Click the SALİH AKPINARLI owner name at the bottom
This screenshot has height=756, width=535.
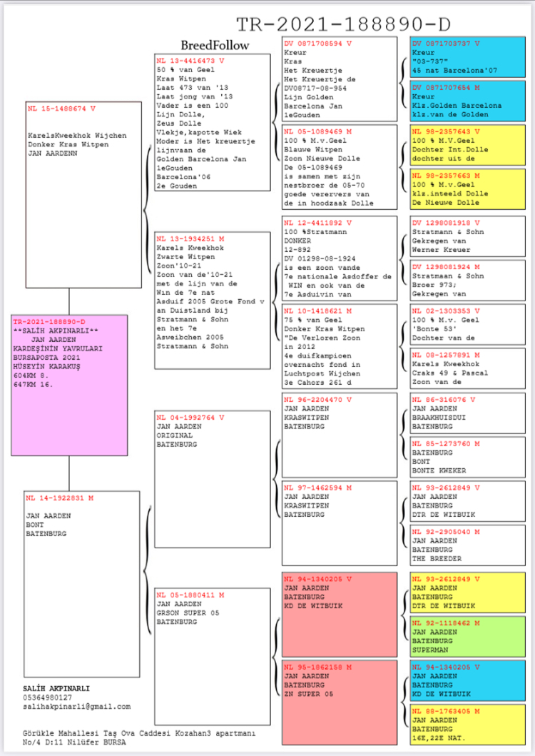click(x=56, y=688)
